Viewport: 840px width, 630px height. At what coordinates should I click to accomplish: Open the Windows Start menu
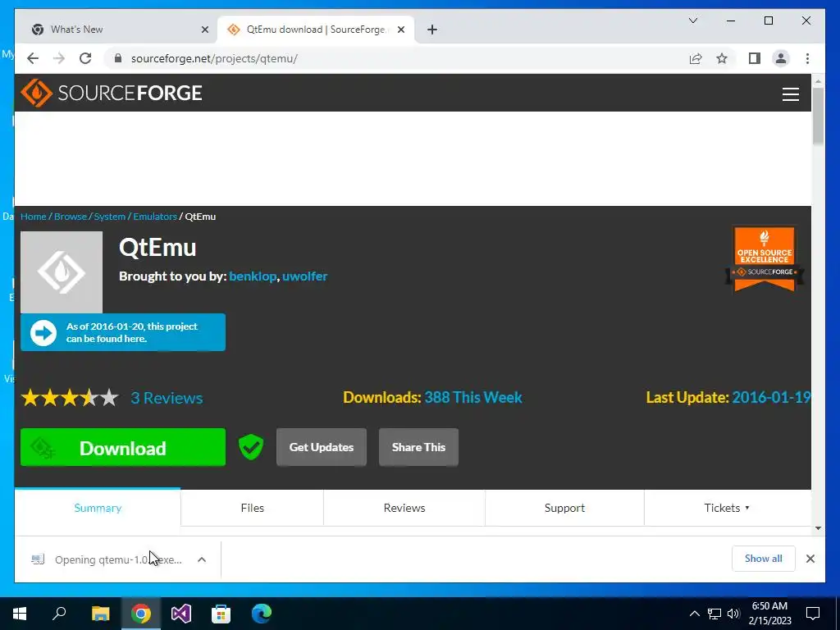click(x=20, y=614)
